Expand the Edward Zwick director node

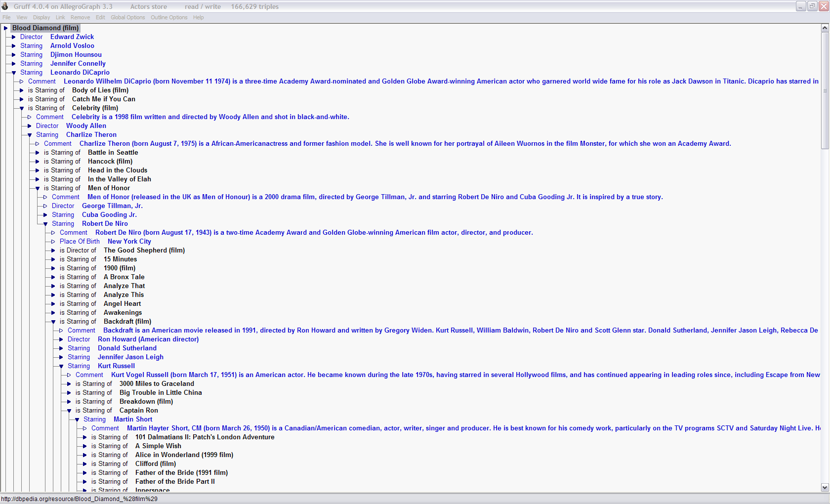(14, 37)
